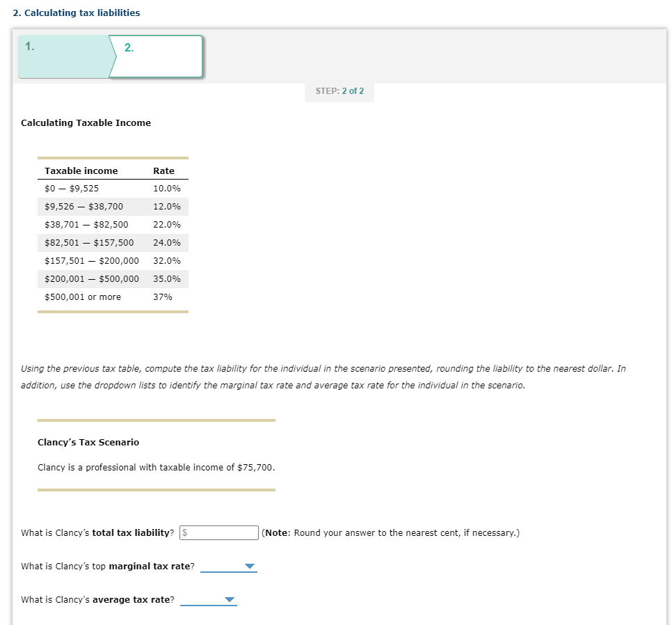
Task: Expand the average tax rate dropdown arrow
Action: [230, 600]
